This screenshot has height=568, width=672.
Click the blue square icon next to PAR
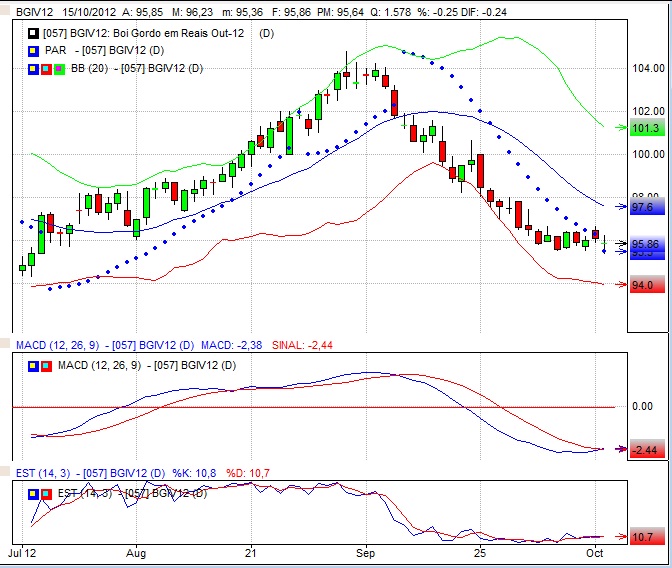(33, 50)
